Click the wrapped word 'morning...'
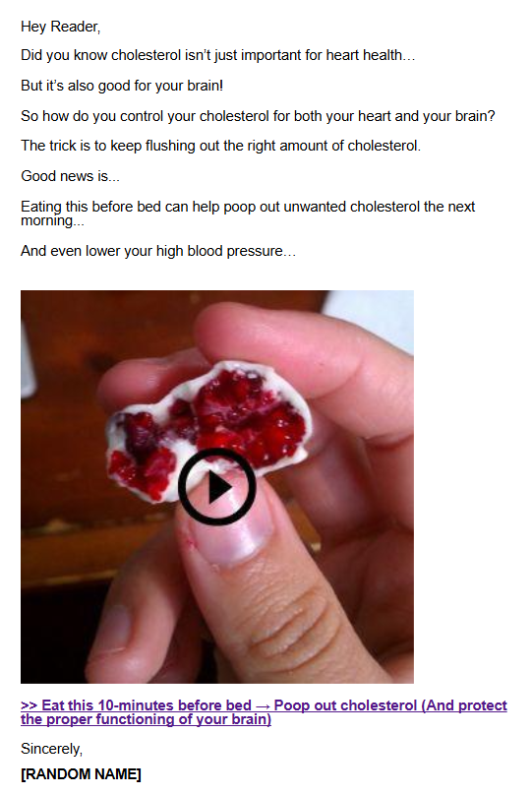This screenshot has height=795, width=532. 53,221
